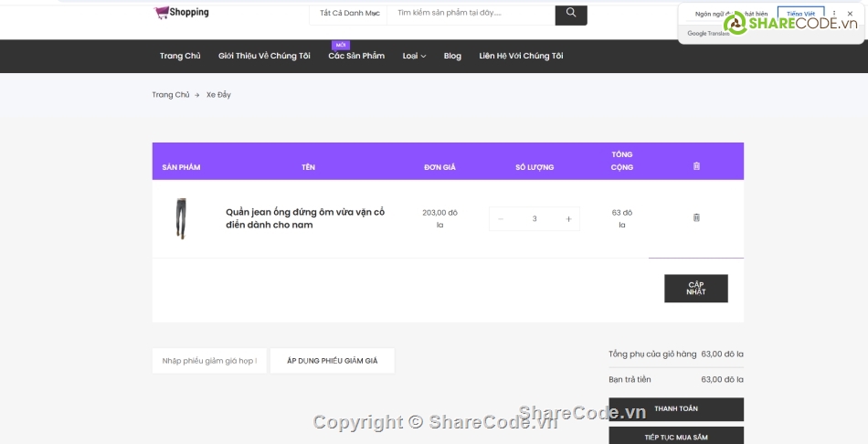Decrease quantity with minus button
This screenshot has width=868, height=444.
coord(501,218)
